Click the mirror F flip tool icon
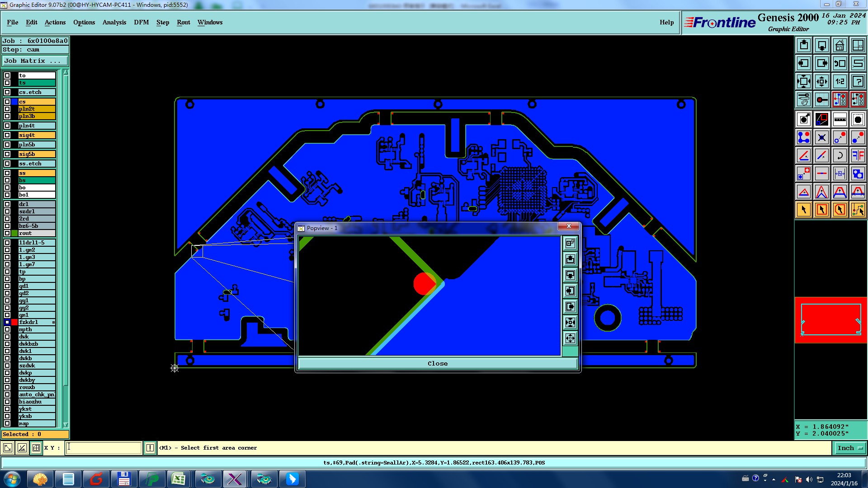 point(858,155)
